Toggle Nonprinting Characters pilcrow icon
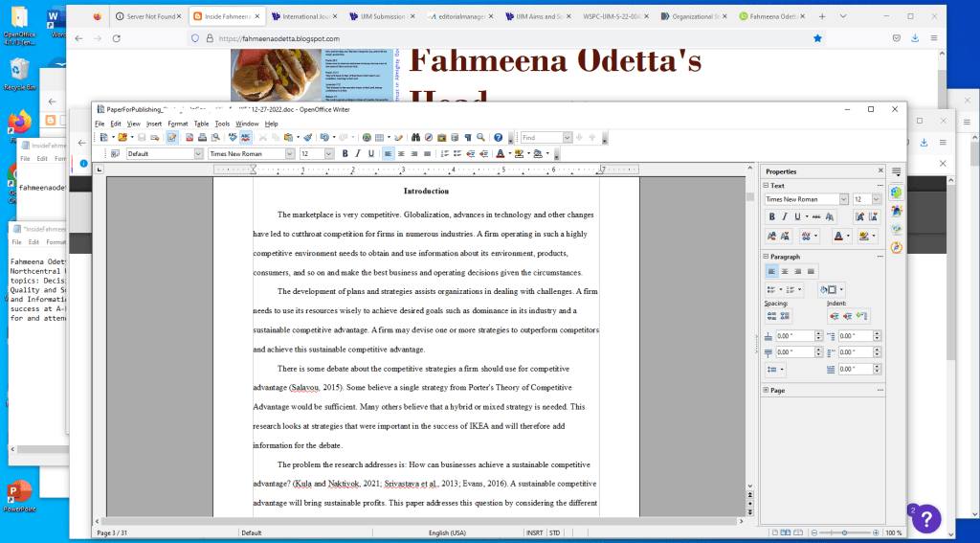980x543 pixels. [467, 137]
